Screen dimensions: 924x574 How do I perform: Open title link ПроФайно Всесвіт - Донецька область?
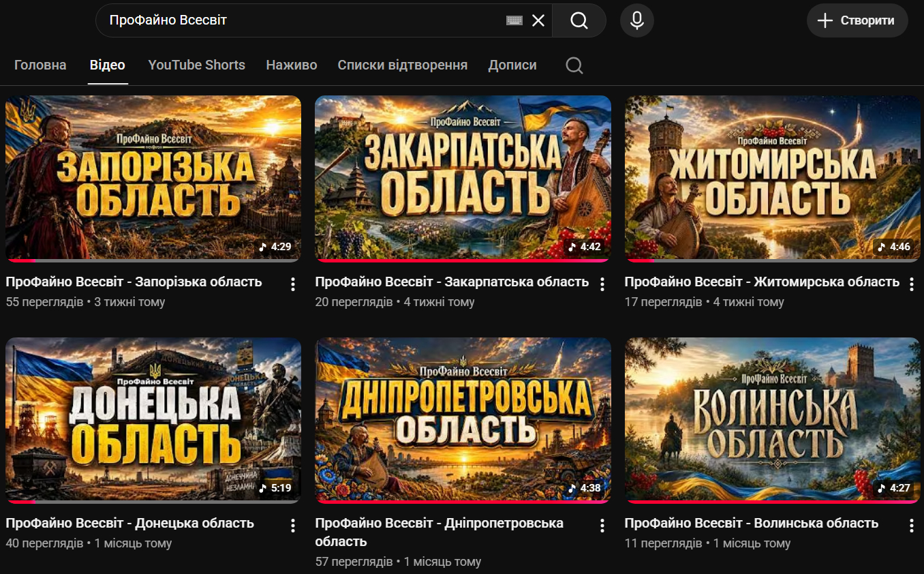(x=129, y=523)
